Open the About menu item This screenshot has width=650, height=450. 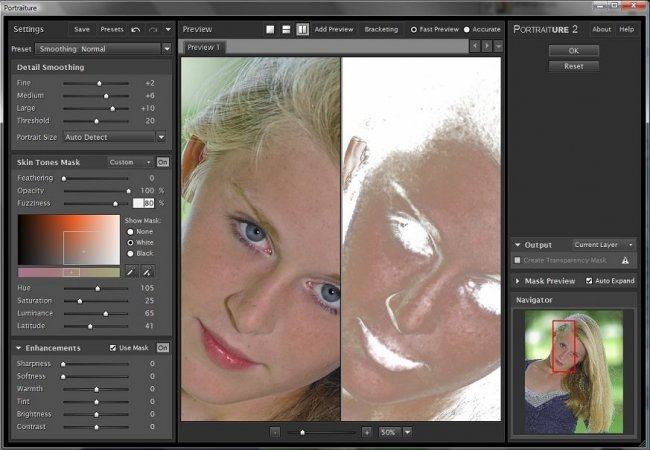601,29
